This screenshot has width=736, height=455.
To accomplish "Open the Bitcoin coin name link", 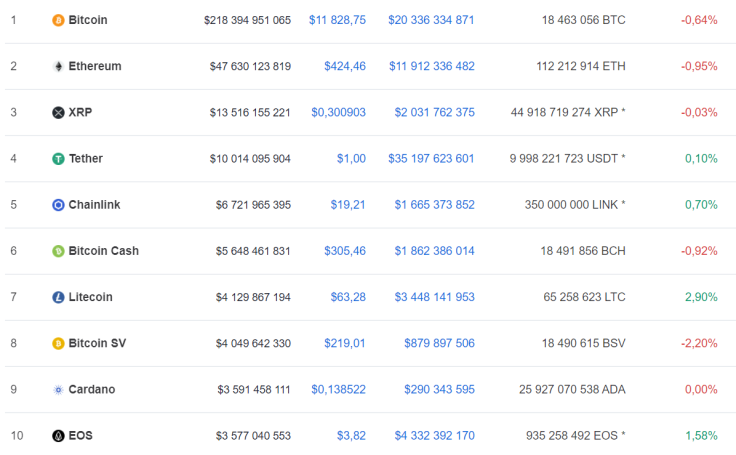I will pyautogui.click(x=88, y=20).
